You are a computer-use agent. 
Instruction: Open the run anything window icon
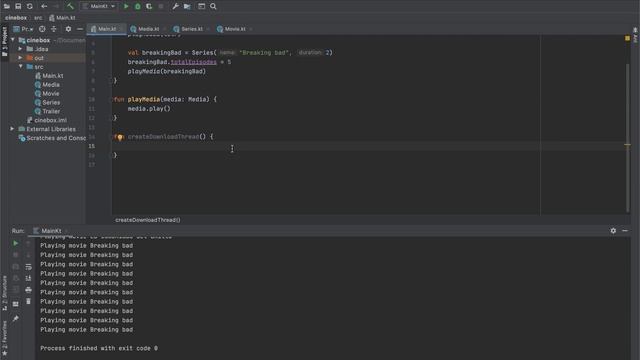click(x=201, y=6)
